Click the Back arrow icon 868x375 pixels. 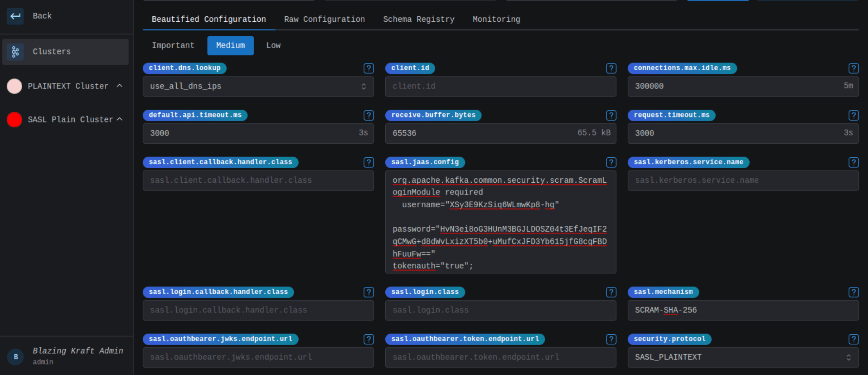click(x=15, y=16)
